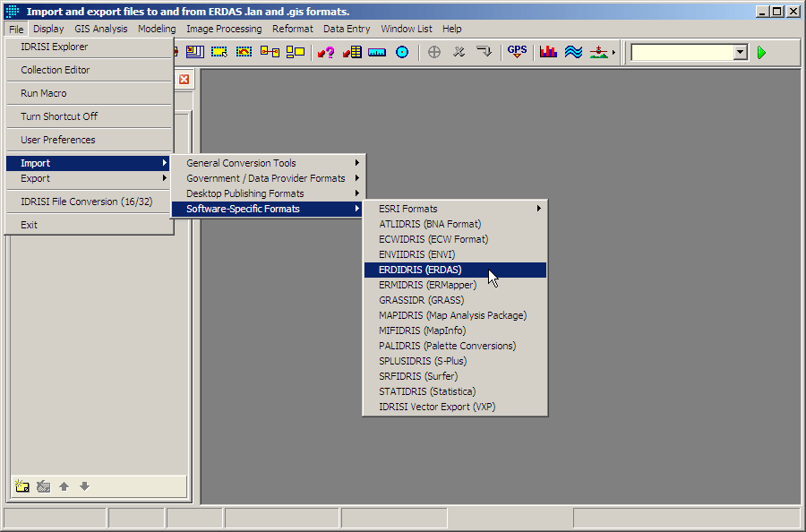Select MAPIDRIS (Map Analysis Package)
Screen dimensions: 806x532
pos(456,315)
